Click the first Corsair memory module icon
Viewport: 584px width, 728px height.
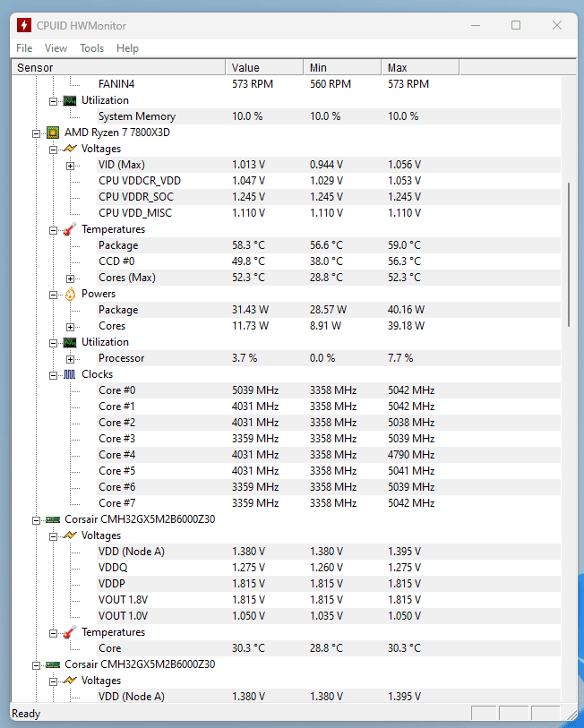pyautogui.click(x=53, y=519)
